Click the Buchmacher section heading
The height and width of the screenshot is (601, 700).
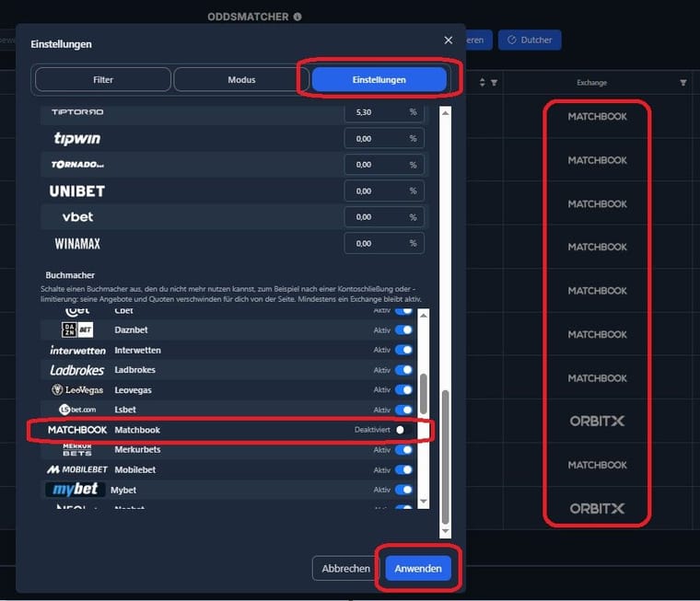click(x=70, y=275)
